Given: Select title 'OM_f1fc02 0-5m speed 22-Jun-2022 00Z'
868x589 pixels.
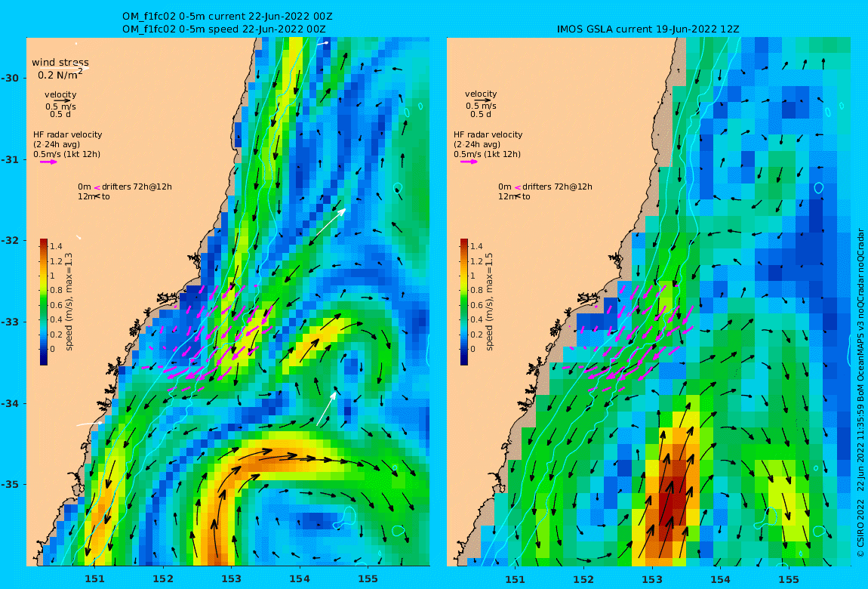Looking at the screenshot, I should (x=223, y=29).
